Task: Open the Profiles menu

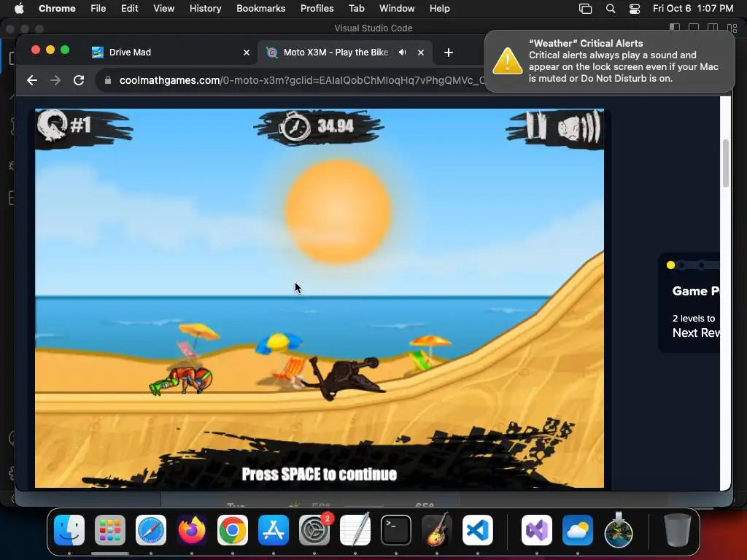Action: coord(317,9)
